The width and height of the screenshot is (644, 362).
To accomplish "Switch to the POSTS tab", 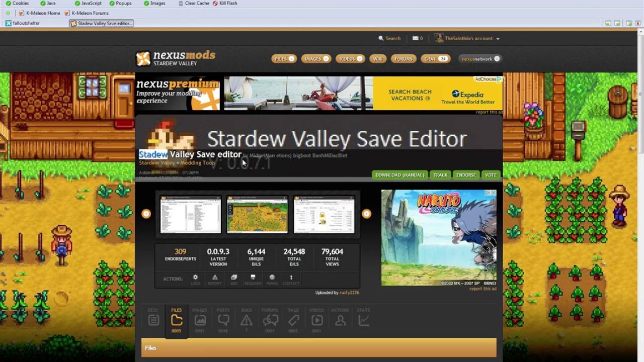I will (x=223, y=320).
